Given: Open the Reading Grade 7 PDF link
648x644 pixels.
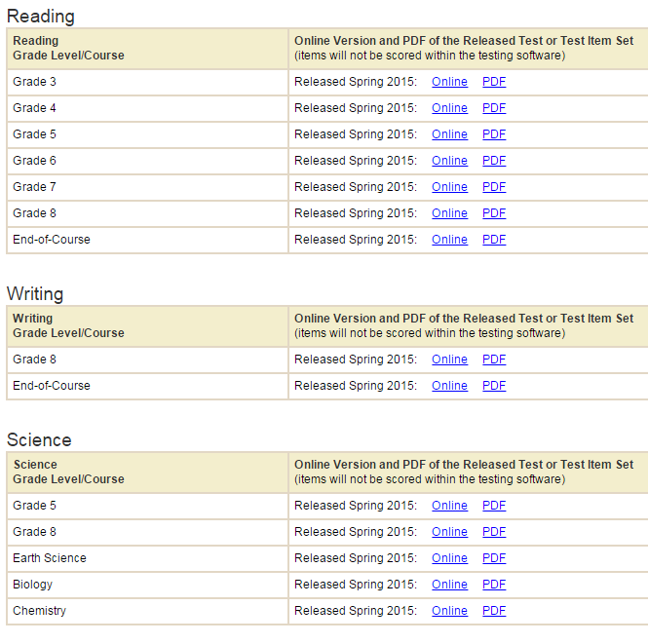Looking at the screenshot, I should point(494,187).
